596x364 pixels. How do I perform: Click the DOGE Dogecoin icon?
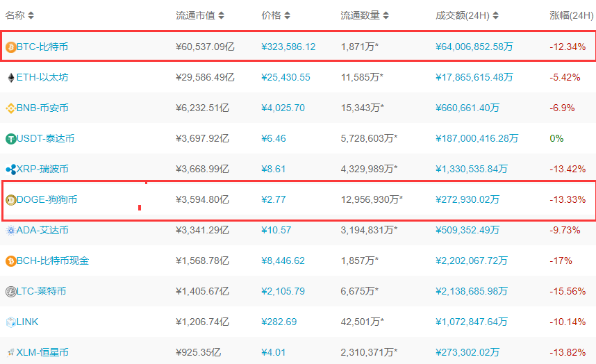click(10, 200)
